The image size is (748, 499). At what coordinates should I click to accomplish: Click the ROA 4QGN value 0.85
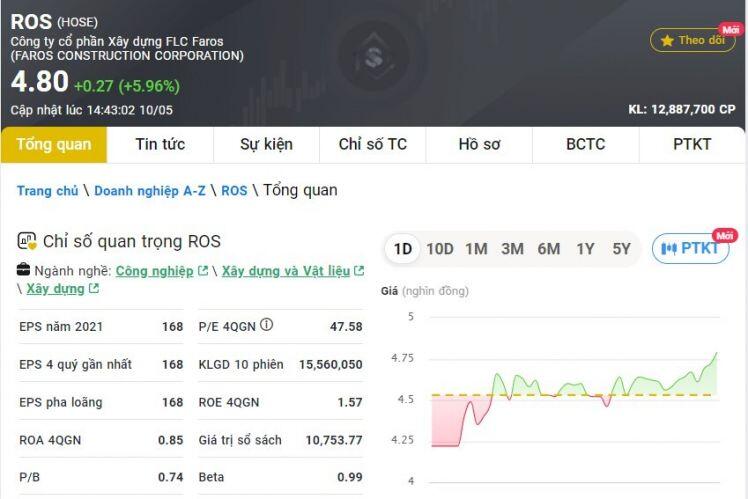170,440
